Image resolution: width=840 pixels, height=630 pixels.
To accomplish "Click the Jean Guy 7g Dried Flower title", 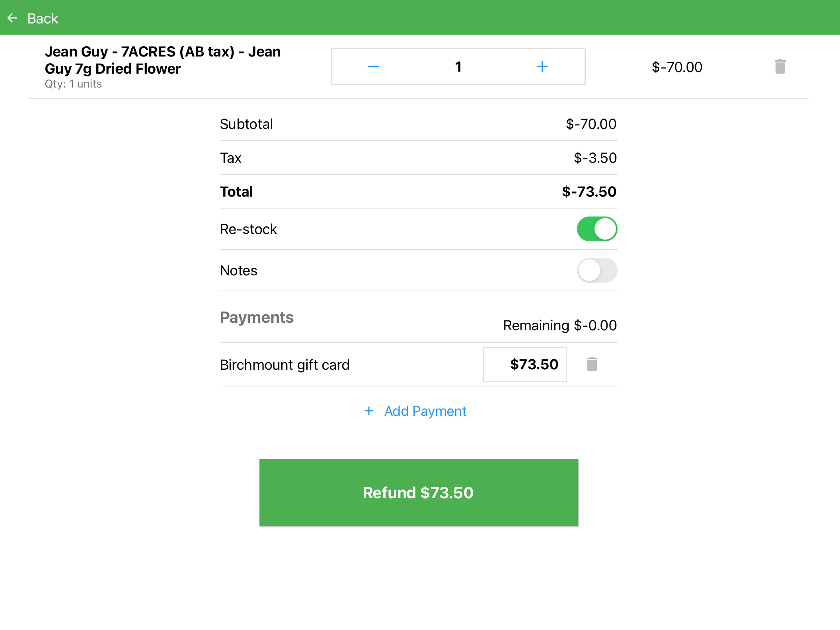I will tap(162, 60).
